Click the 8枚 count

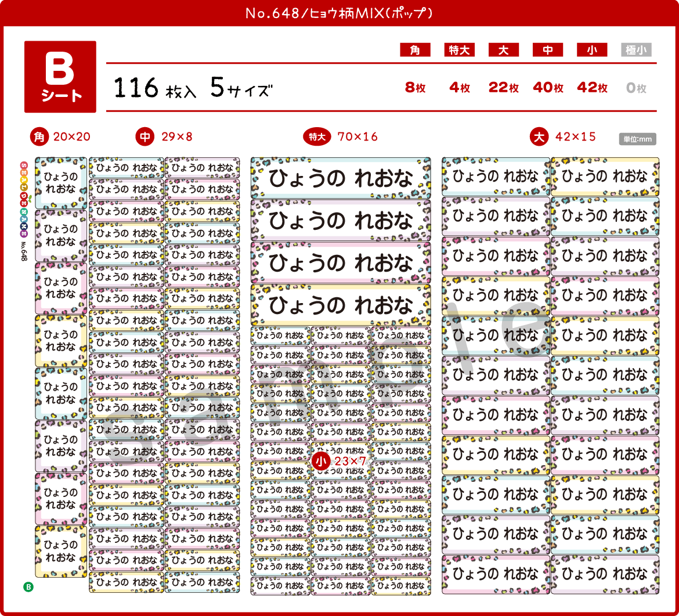coord(416,88)
